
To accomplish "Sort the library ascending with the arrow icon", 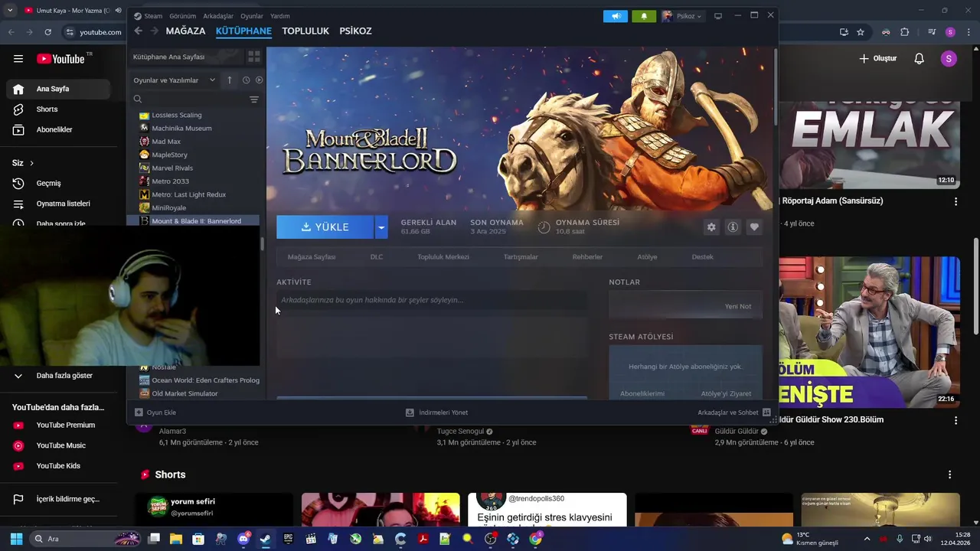I will pyautogui.click(x=229, y=80).
